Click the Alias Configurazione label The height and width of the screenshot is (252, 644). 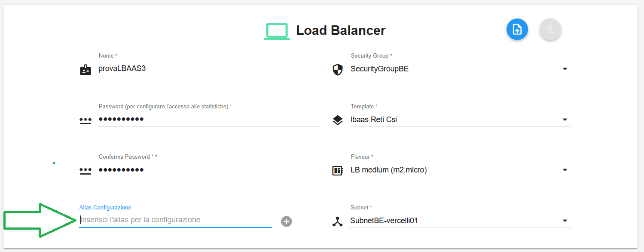tap(105, 207)
